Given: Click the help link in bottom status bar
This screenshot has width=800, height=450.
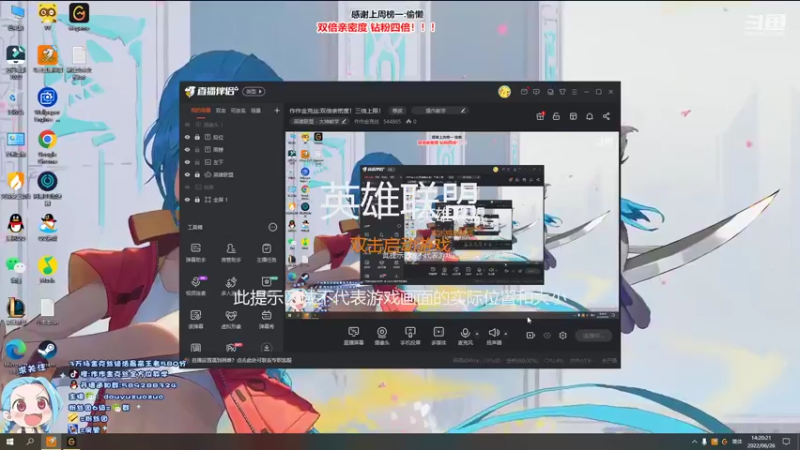Looking at the screenshot, I should tap(241, 361).
